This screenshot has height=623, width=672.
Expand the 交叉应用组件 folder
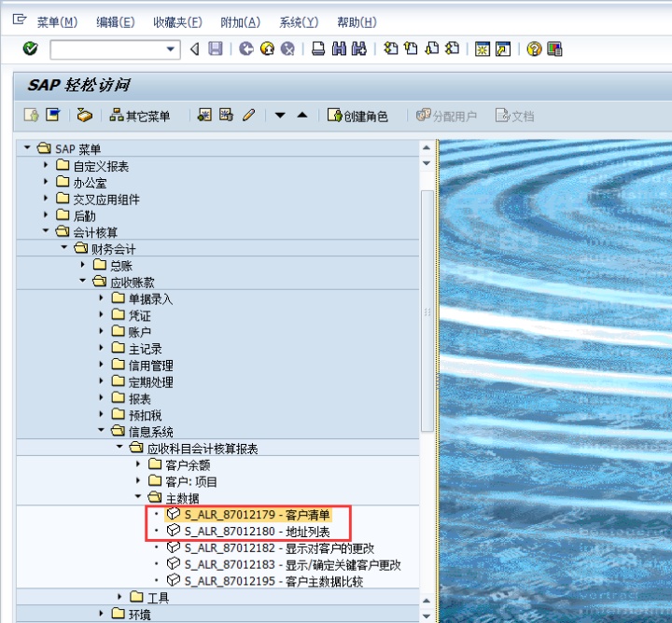pyautogui.click(x=46, y=198)
